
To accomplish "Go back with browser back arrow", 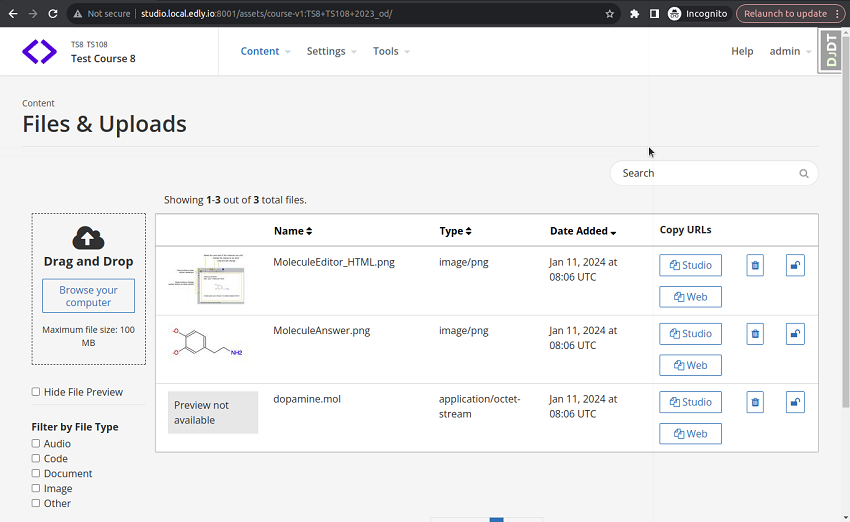I will pyautogui.click(x=13, y=14).
